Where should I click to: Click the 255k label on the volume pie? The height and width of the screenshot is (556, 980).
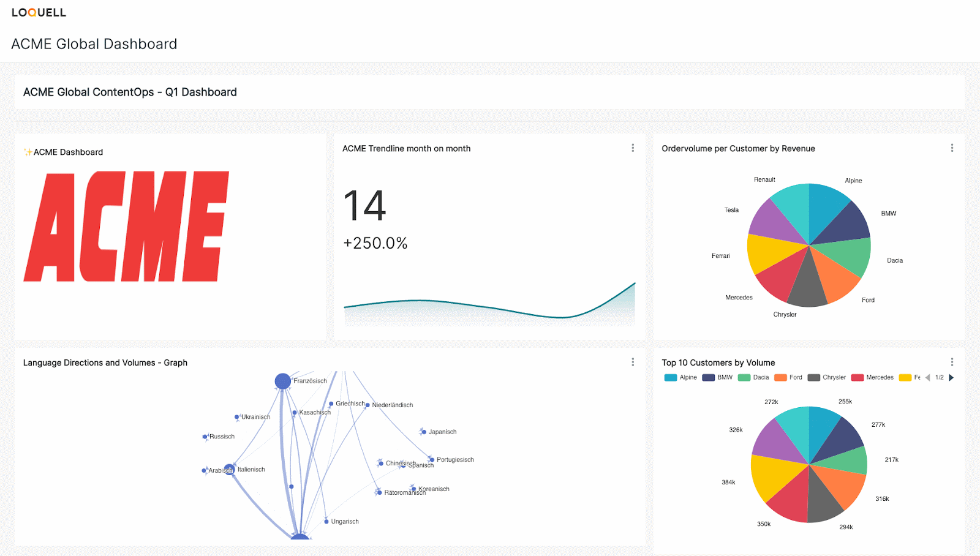[845, 402]
